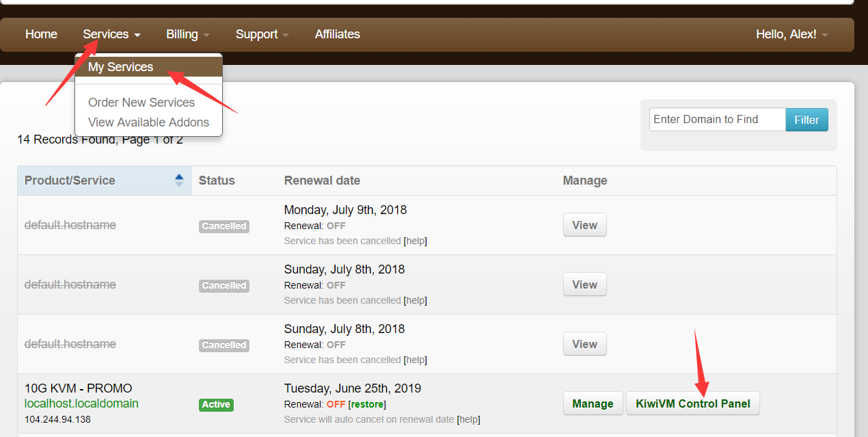Open the localhost.localdomain hostname link
The image size is (868, 437).
tap(81, 403)
